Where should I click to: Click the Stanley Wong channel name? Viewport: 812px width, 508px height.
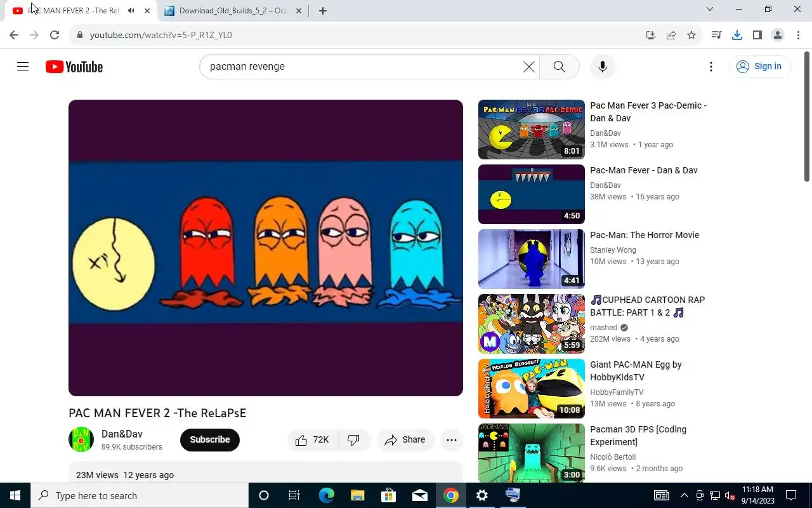click(613, 250)
